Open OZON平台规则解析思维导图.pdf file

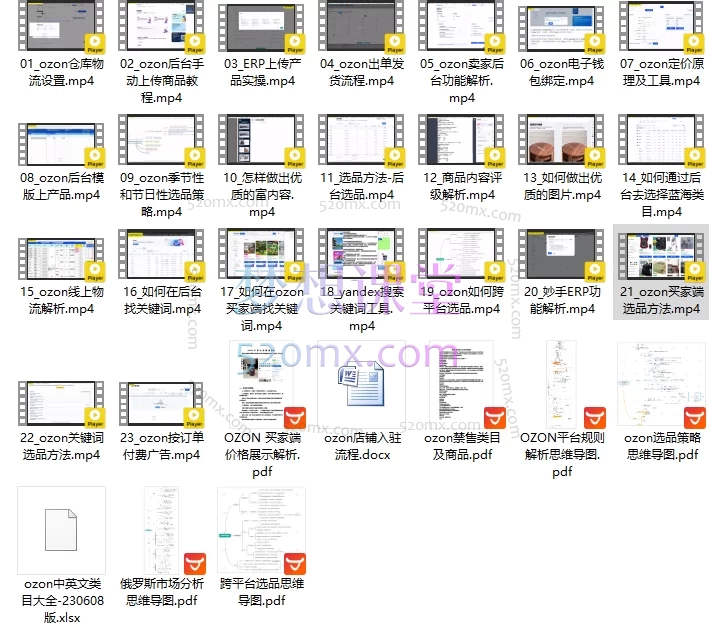561,384
